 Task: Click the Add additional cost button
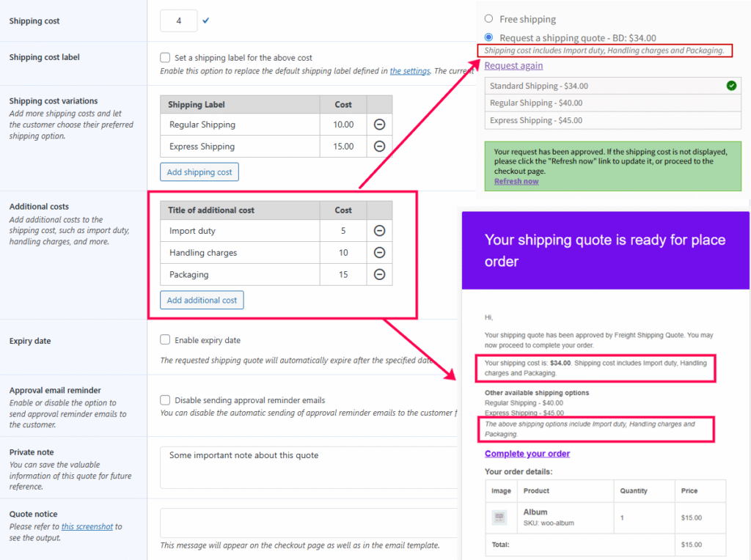(x=202, y=300)
